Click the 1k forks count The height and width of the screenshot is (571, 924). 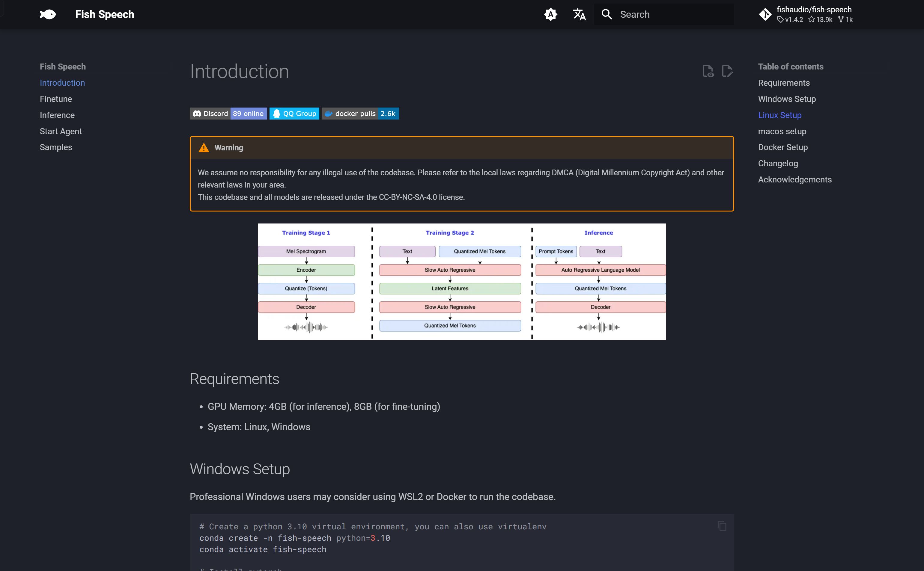click(845, 19)
